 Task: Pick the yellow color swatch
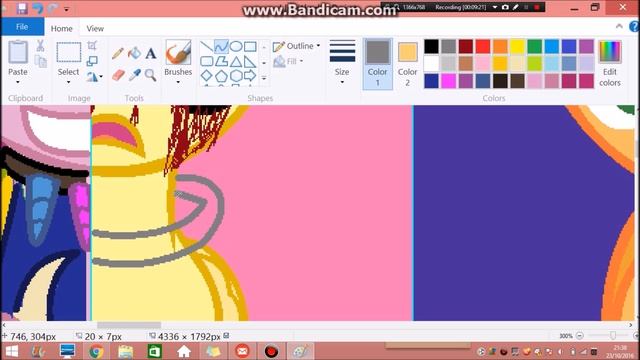point(517,47)
